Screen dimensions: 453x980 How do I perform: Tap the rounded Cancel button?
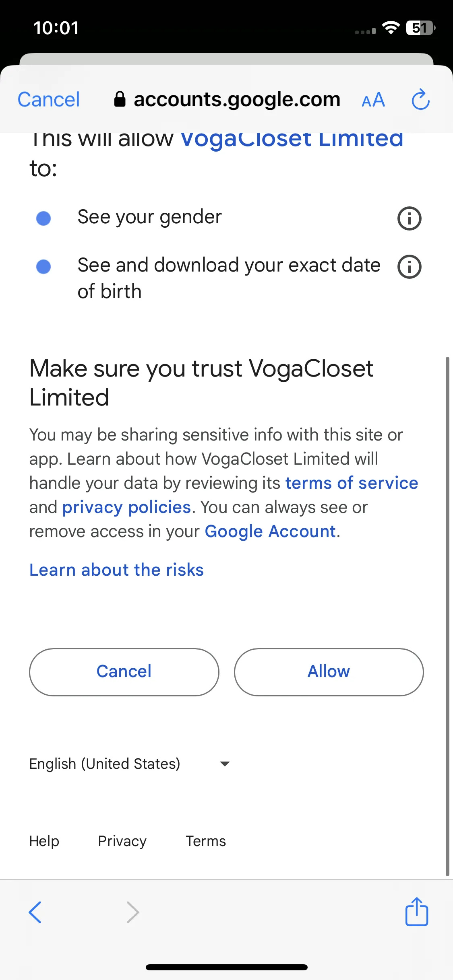[124, 672]
